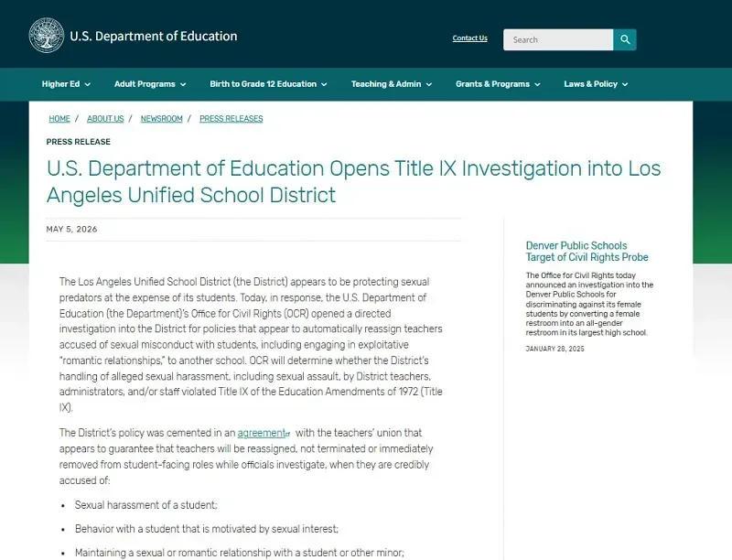
Task: Click bullet 'Maintaining a sexual or romantic relationship'
Action: click(x=239, y=553)
